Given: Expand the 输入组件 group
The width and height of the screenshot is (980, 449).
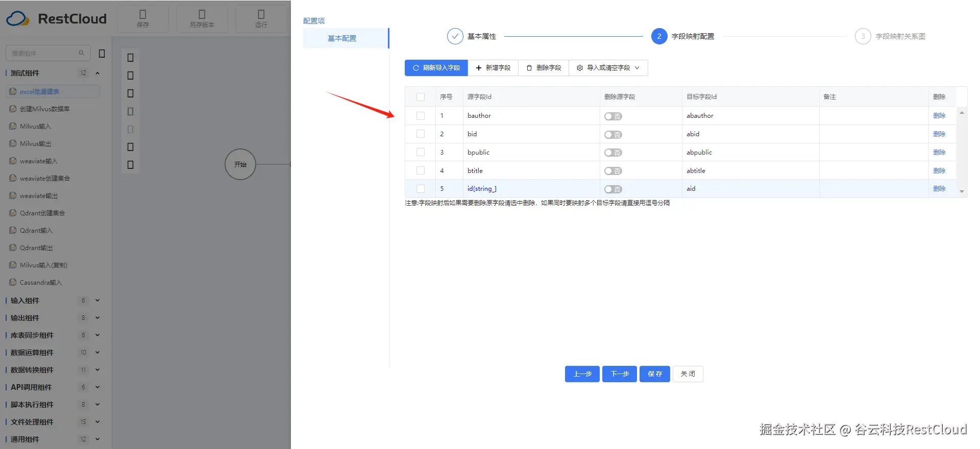Looking at the screenshot, I should point(97,301).
